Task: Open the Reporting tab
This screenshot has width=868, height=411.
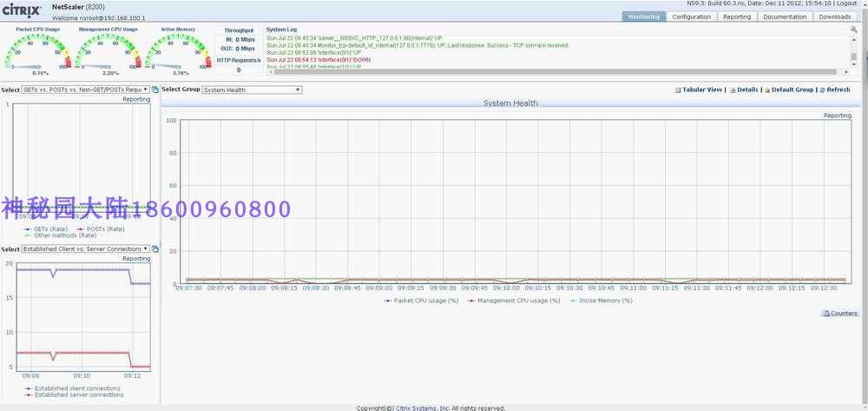Action: (x=737, y=17)
